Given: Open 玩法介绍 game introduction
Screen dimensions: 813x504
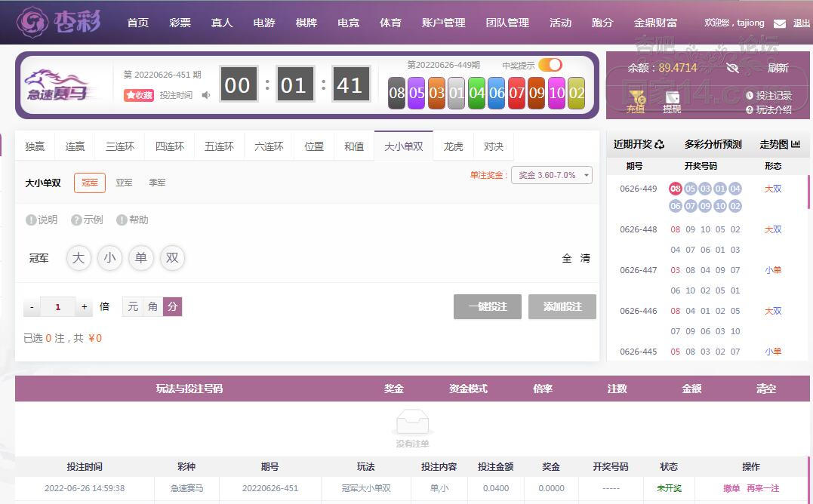Looking at the screenshot, I should 768,110.
